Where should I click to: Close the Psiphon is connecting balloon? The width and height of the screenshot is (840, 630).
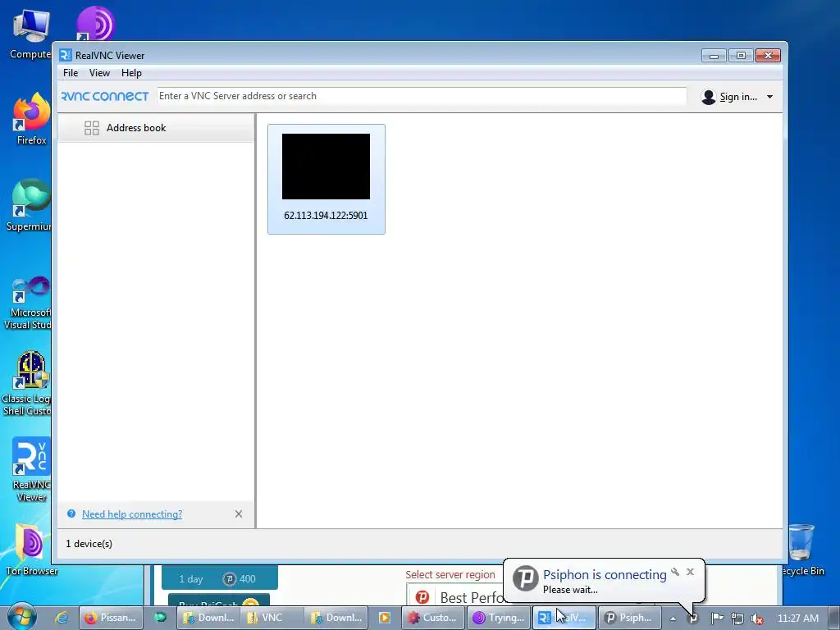690,572
